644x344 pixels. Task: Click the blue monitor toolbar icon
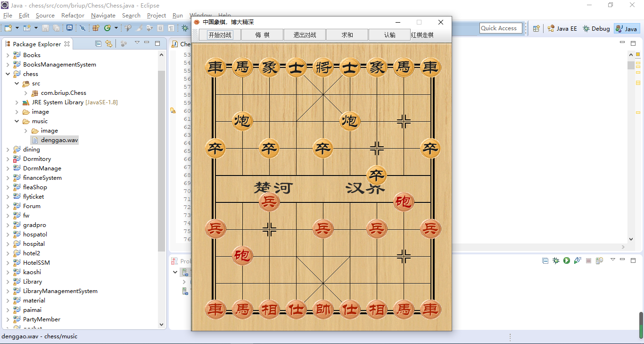coord(69,28)
